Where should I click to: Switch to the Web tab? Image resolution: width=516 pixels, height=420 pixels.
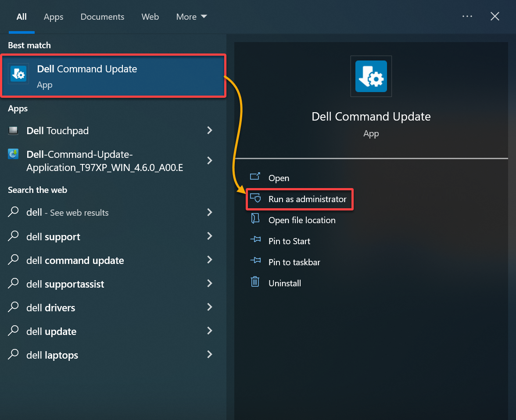(x=150, y=17)
